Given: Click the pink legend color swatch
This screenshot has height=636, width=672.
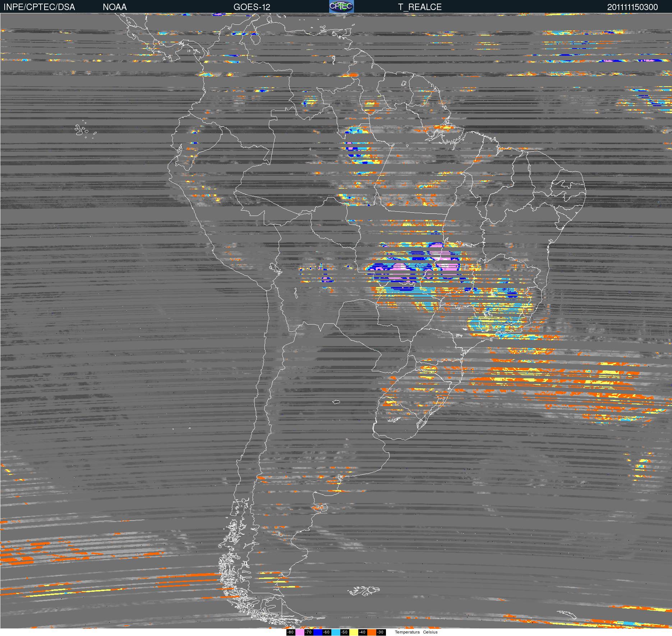Looking at the screenshot, I should (300, 632).
